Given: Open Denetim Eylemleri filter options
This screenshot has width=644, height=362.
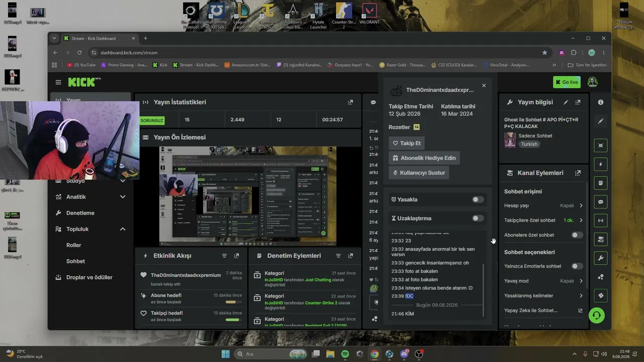Looking at the screenshot, I should 339,256.
